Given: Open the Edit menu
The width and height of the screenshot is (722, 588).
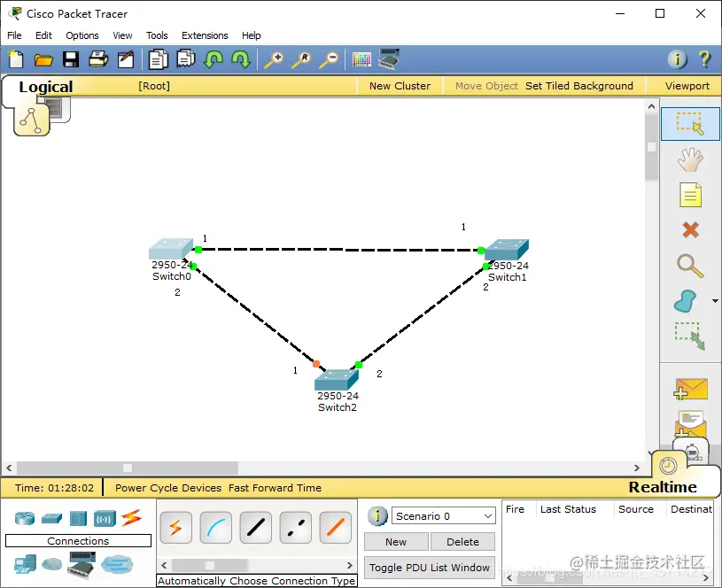Looking at the screenshot, I should pyautogui.click(x=43, y=35).
